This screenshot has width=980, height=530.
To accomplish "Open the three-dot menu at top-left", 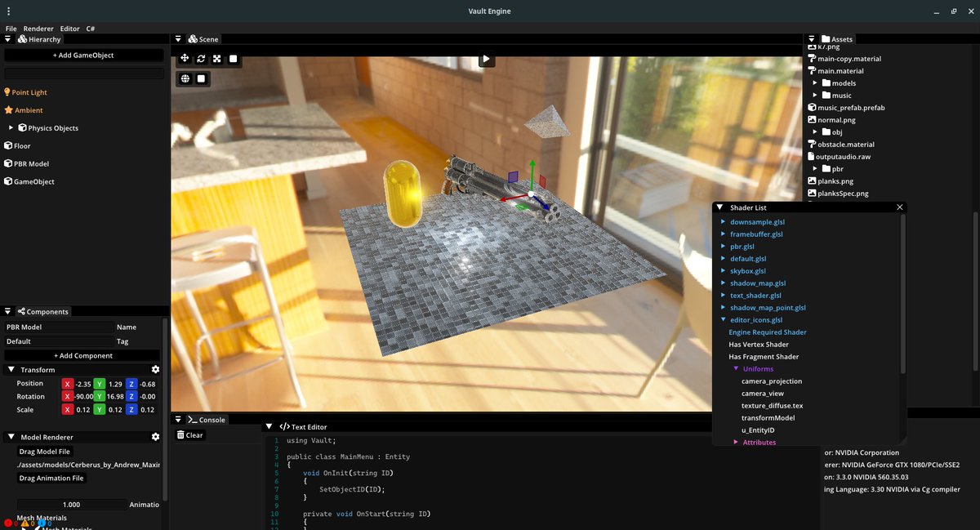I will [8, 11].
